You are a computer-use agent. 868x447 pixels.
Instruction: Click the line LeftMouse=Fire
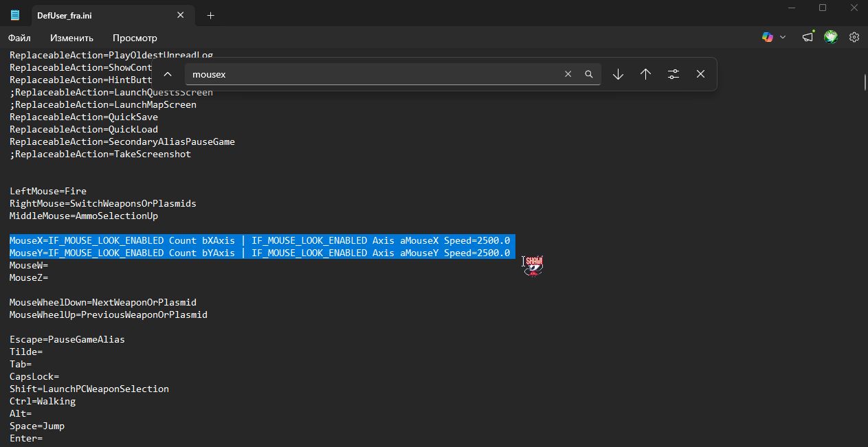click(48, 191)
